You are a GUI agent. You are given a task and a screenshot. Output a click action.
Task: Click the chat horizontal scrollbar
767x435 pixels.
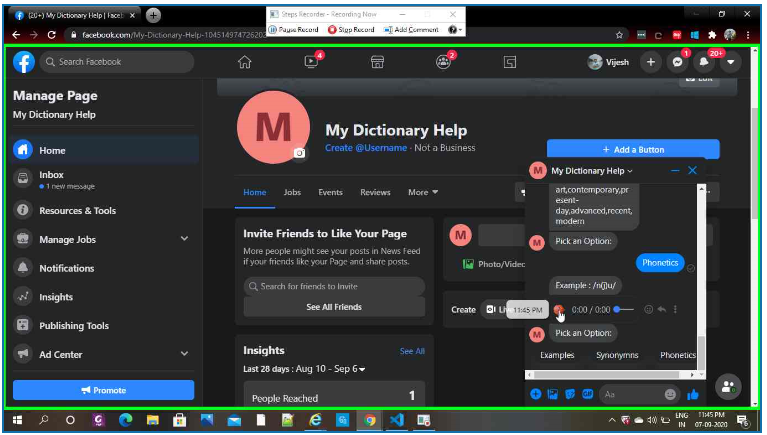609,374
